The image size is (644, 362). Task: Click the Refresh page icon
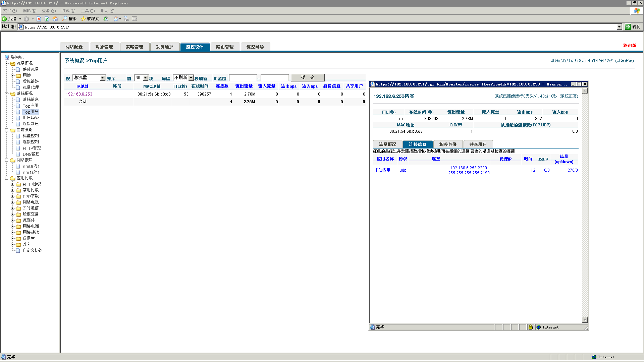pos(47,19)
